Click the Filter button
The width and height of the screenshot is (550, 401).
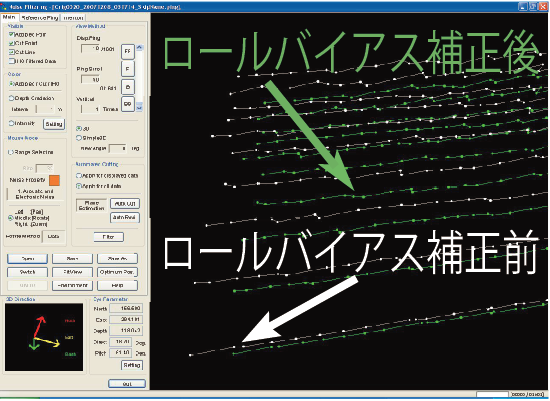point(109,237)
